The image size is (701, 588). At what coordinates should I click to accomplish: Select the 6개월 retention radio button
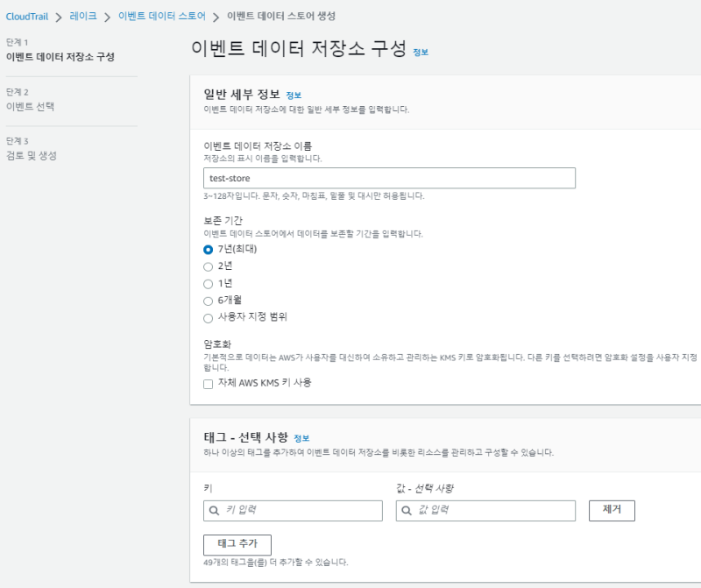pyautogui.click(x=209, y=300)
